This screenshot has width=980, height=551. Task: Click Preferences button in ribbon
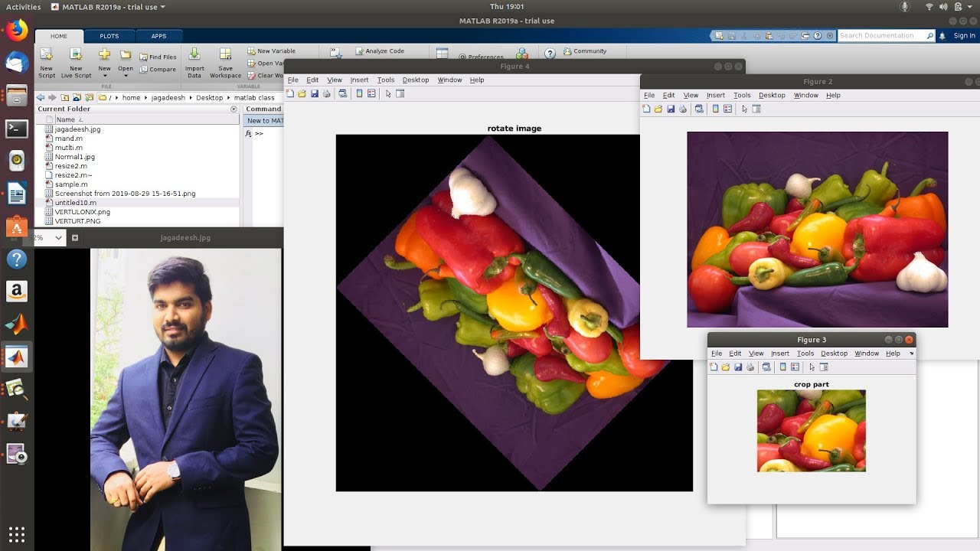(x=482, y=57)
